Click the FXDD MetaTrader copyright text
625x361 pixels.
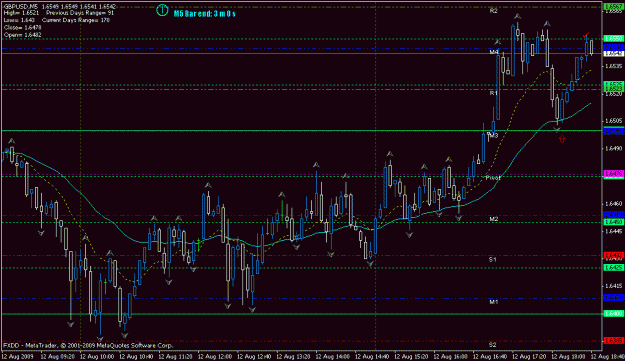88,346
